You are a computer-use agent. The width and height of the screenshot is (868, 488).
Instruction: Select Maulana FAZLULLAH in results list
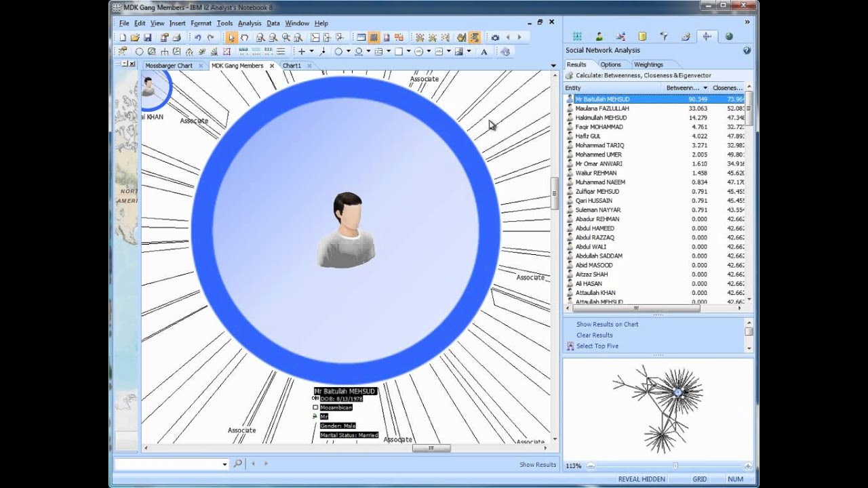656,108
